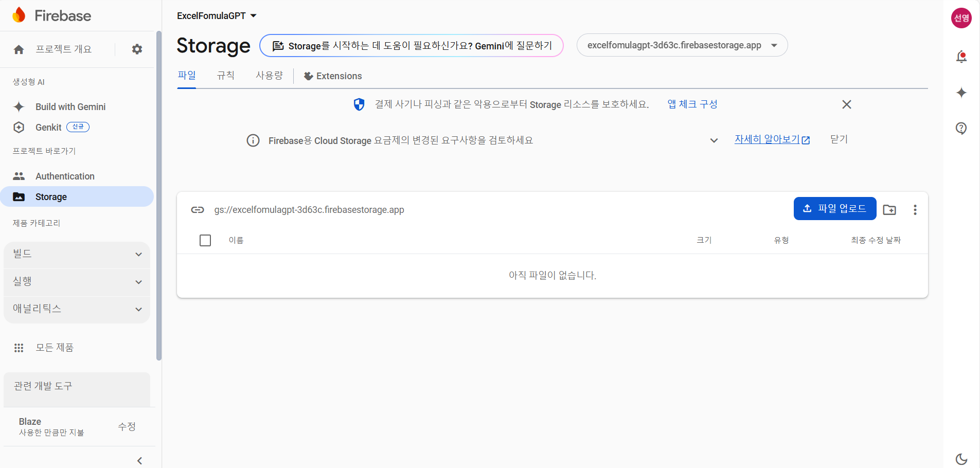Open Build with Gemini menu item

click(x=70, y=107)
